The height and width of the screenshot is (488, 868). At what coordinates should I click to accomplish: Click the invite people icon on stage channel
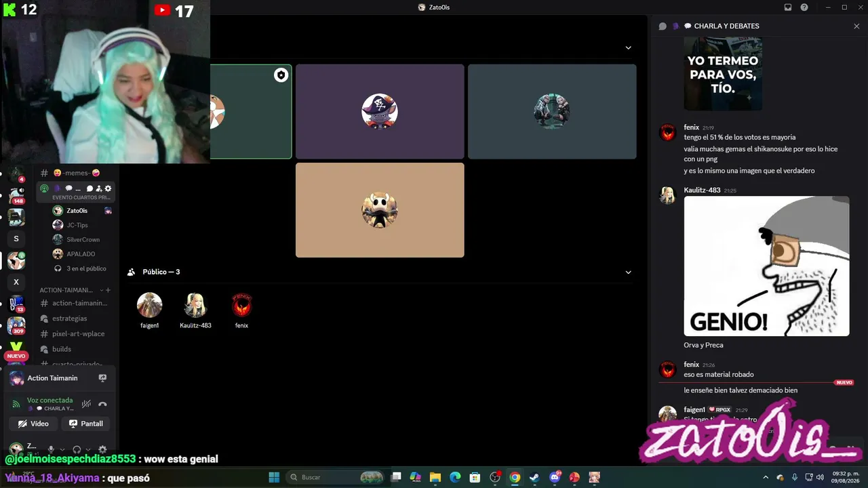(x=99, y=188)
